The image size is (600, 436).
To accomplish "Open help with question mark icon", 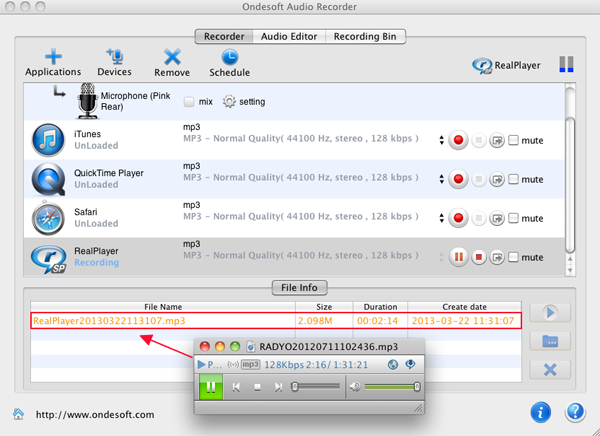I will pos(574,412).
